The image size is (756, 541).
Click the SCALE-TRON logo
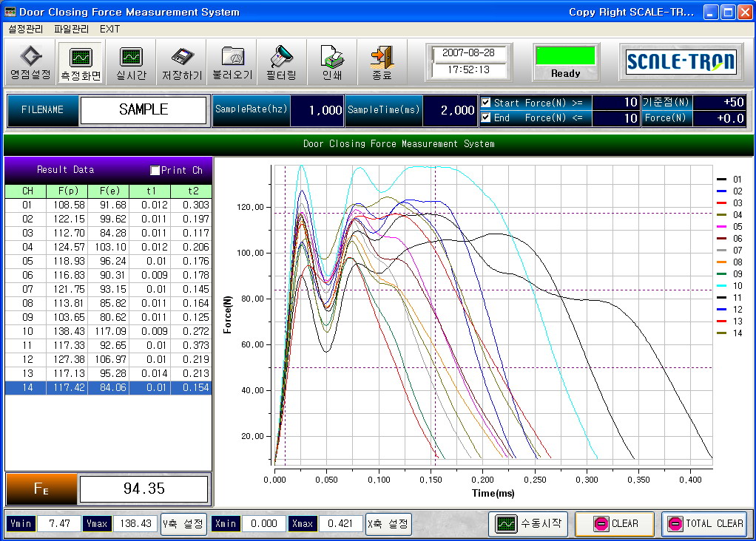point(681,61)
